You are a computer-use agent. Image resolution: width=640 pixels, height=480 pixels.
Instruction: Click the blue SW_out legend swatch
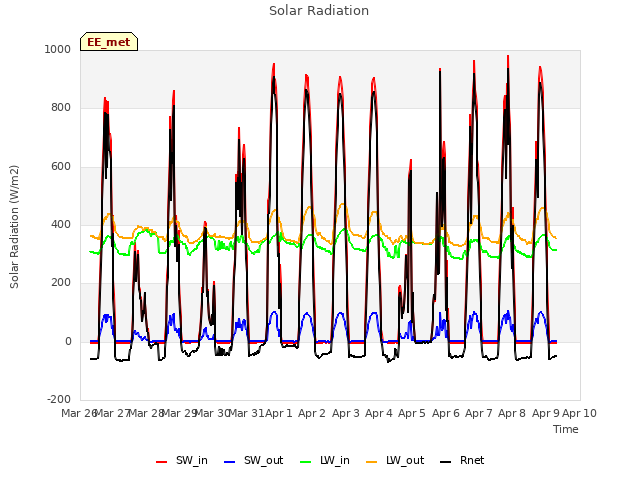pyautogui.click(x=230, y=462)
